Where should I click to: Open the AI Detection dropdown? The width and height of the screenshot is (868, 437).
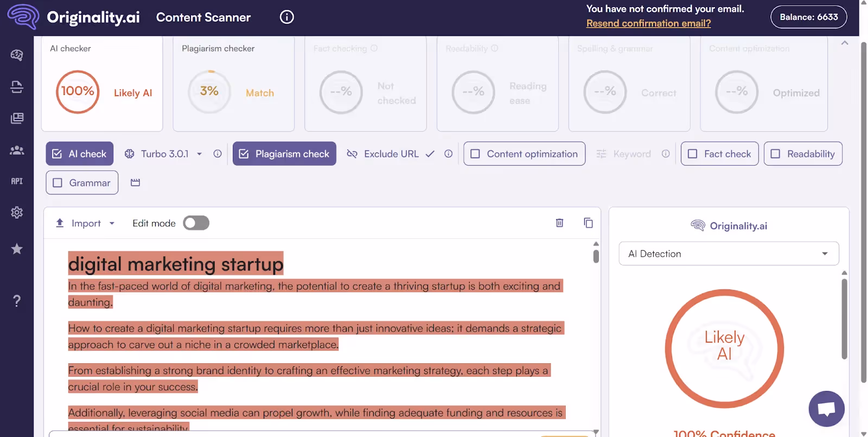click(x=729, y=254)
